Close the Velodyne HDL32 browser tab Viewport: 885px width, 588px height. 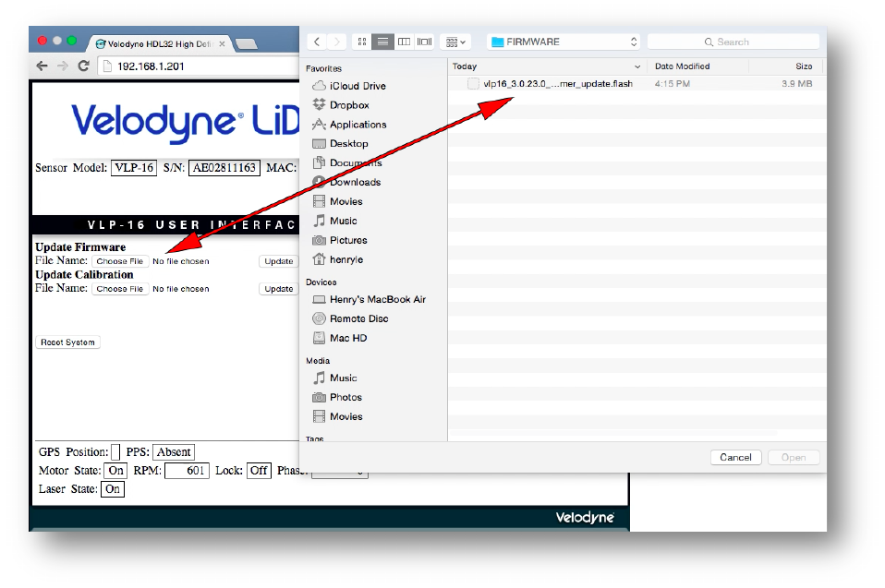222,44
